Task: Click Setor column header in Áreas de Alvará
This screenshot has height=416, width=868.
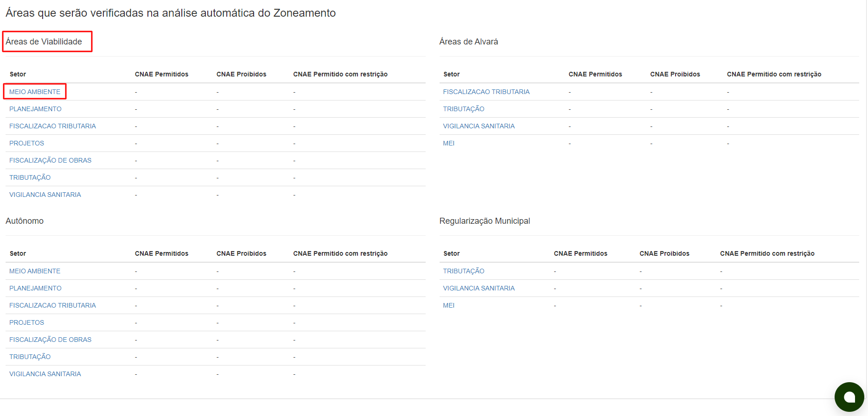Action: (x=451, y=74)
